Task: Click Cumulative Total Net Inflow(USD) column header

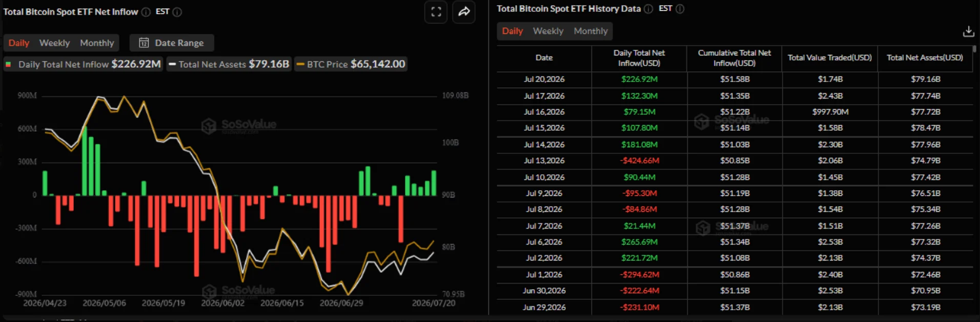Action: [x=734, y=57]
